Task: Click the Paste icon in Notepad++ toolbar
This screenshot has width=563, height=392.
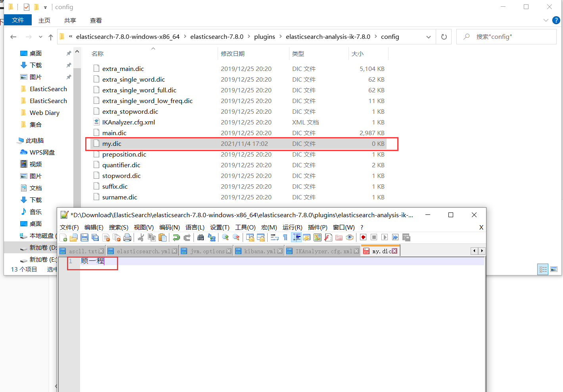Action: [x=163, y=237]
